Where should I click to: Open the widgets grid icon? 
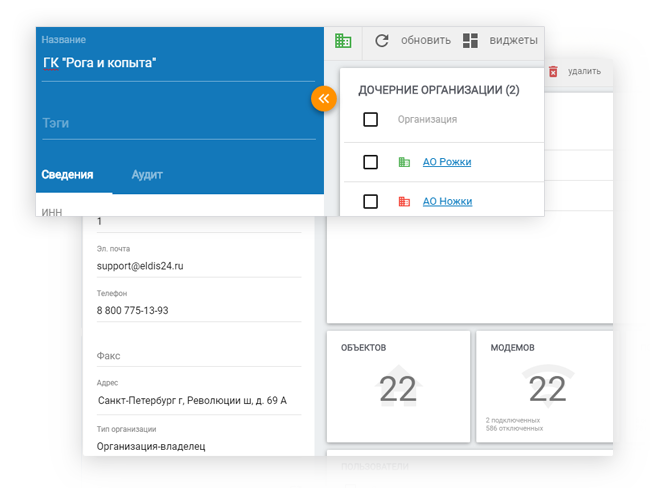click(470, 41)
